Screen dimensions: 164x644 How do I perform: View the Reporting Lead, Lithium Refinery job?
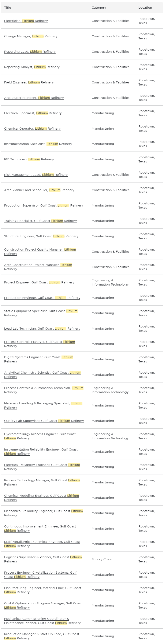click(x=30, y=52)
